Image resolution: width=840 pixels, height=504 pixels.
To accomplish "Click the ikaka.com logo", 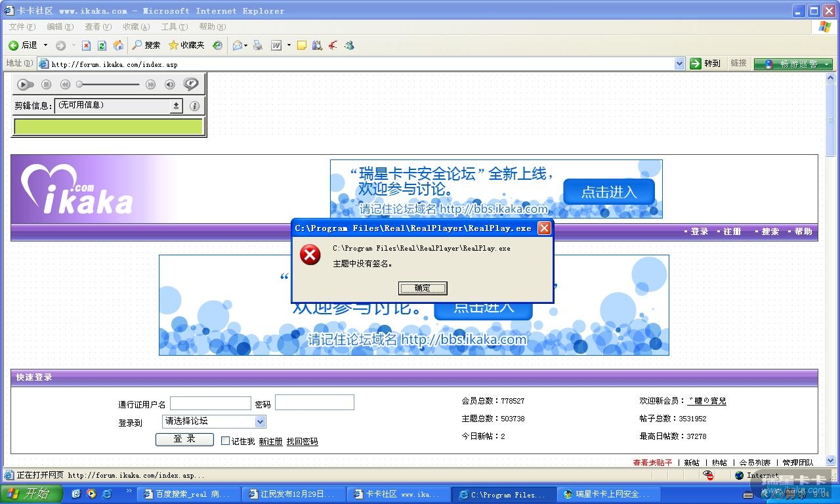I will [77, 189].
